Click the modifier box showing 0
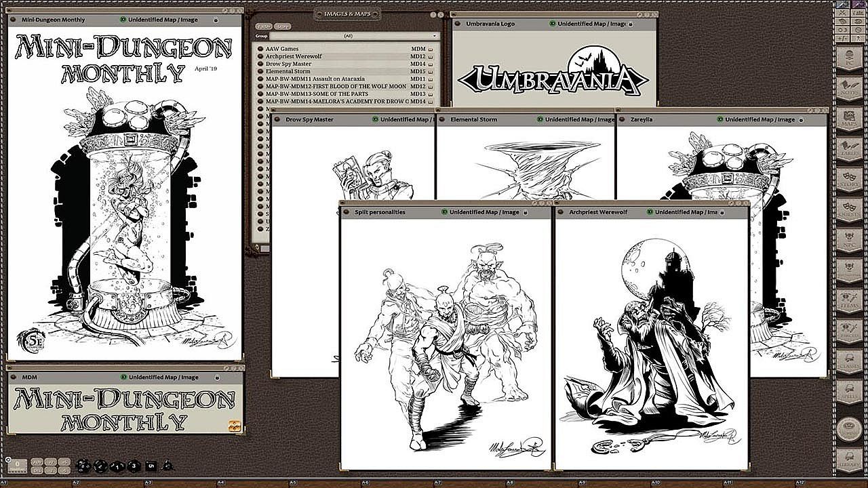This screenshot has height=488, width=868. click(x=18, y=466)
